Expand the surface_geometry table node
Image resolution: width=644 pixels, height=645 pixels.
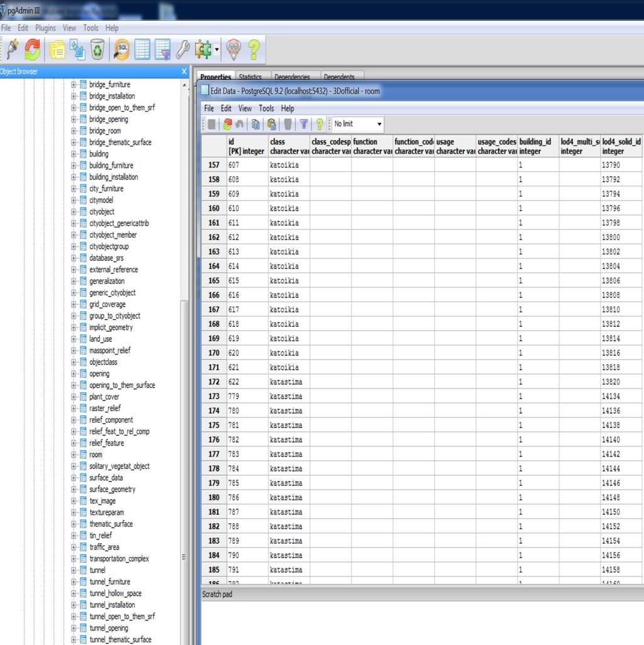tap(73, 490)
